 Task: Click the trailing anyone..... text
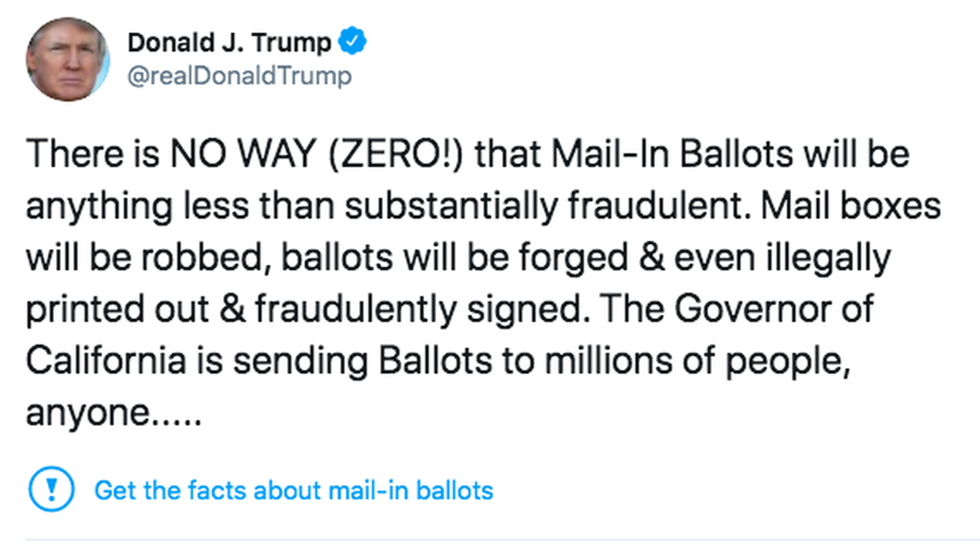click(x=115, y=414)
